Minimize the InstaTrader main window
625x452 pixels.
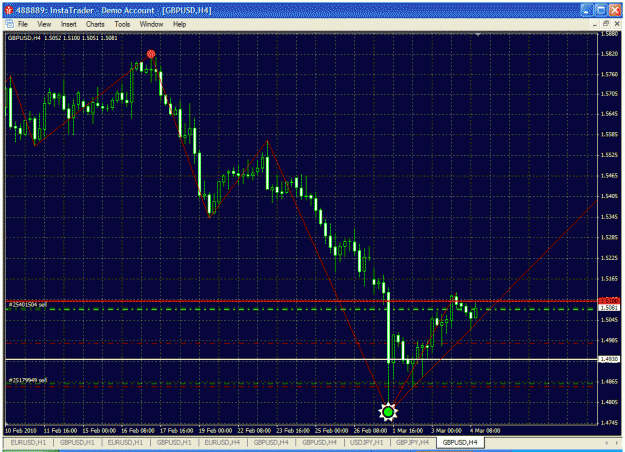click(586, 10)
